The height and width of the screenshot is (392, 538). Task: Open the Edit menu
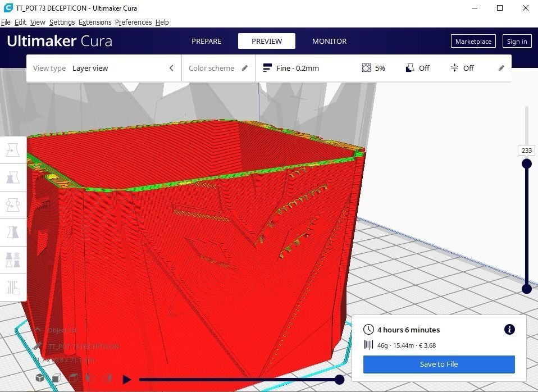point(20,22)
